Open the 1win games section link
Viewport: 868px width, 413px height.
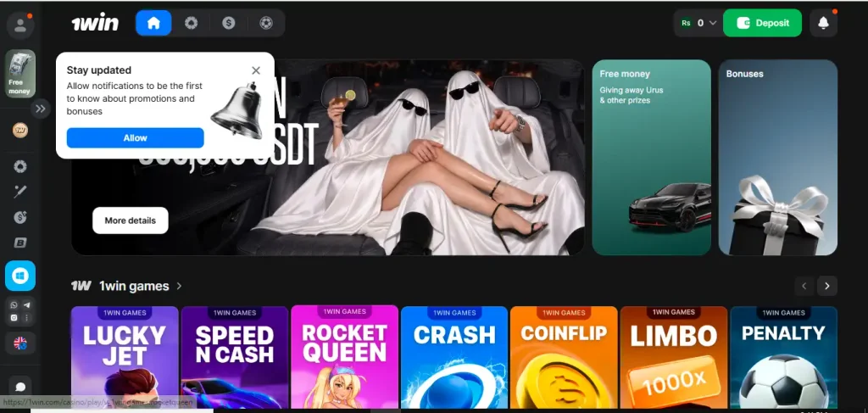134,287
